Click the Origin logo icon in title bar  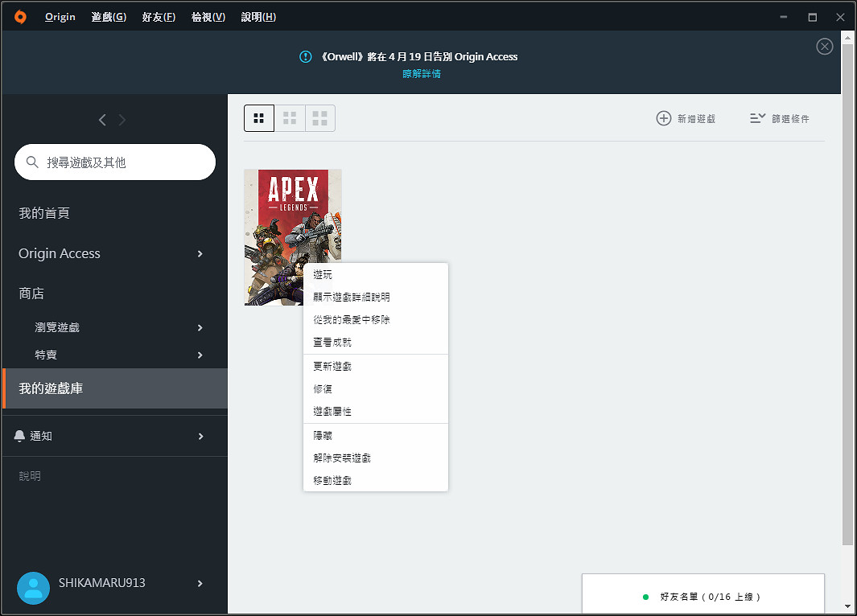pyautogui.click(x=20, y=17)
